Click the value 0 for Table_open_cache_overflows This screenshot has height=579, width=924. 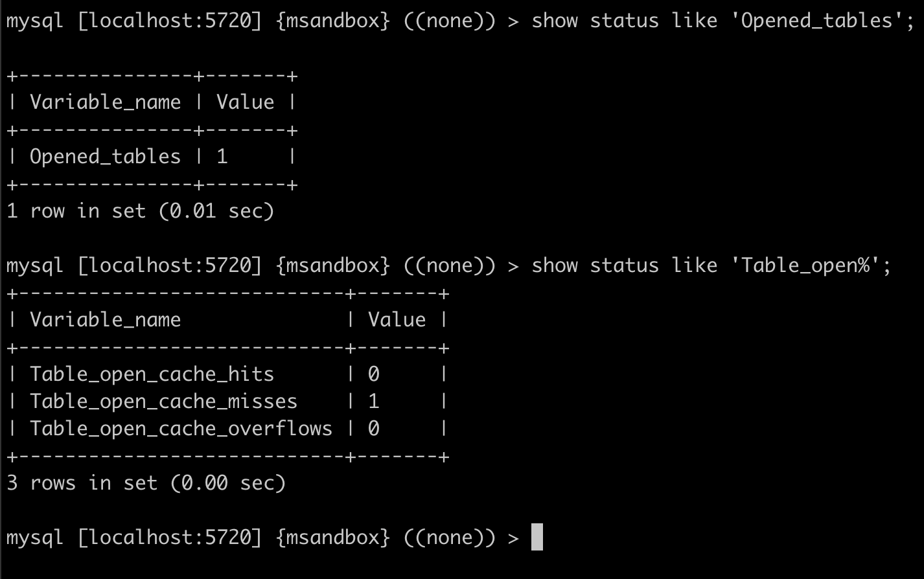(374, 429)
